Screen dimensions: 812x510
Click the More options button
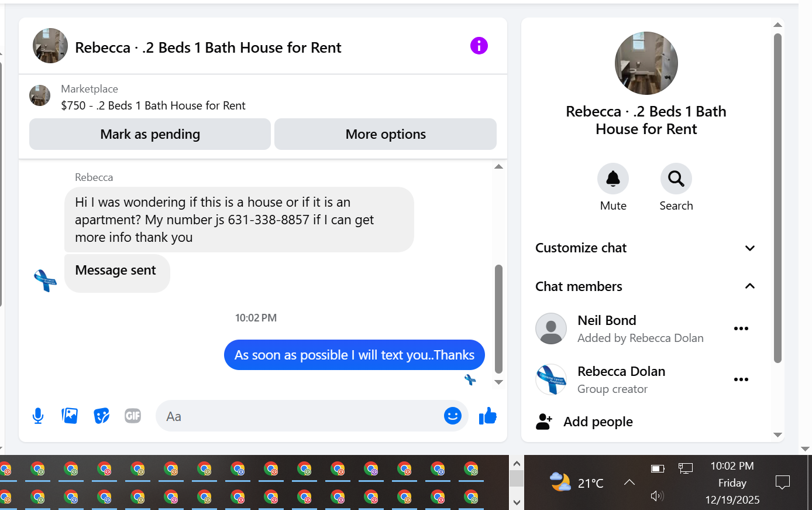pos(386,134)
